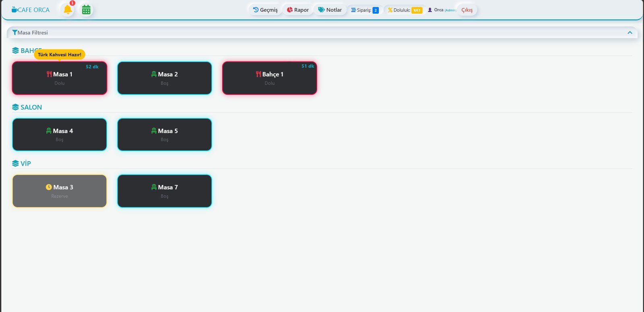Expand the Masa Filtresi header bar
This screenshot has width=644, height=312.
pos(322,33)
